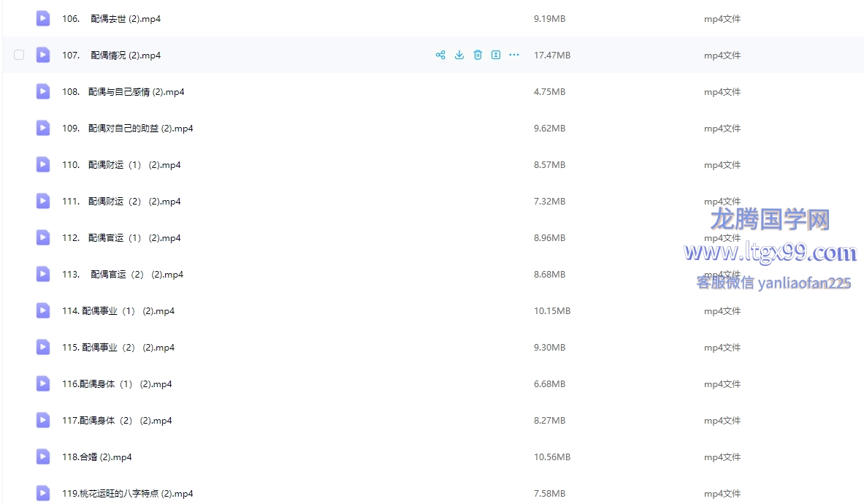This screenshot has width=864, height=504.
Task: Open file 116.配偶身体（1）(2).mp4
Action: click(117, 384)
